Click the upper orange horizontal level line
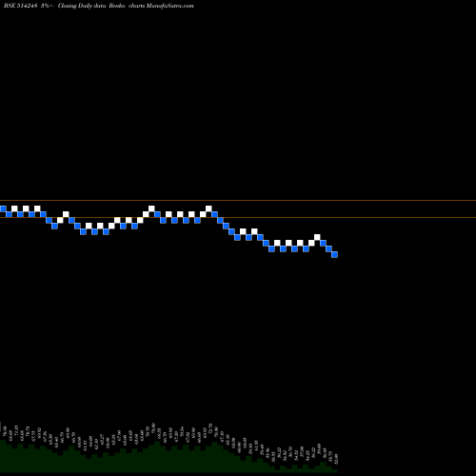 tap(238, 200)
